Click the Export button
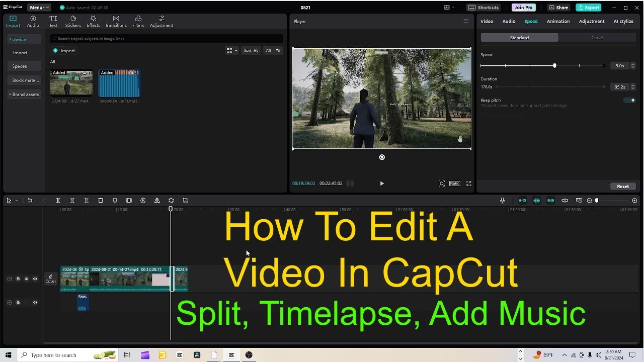644x362 pixels. [x=589, y=8]
